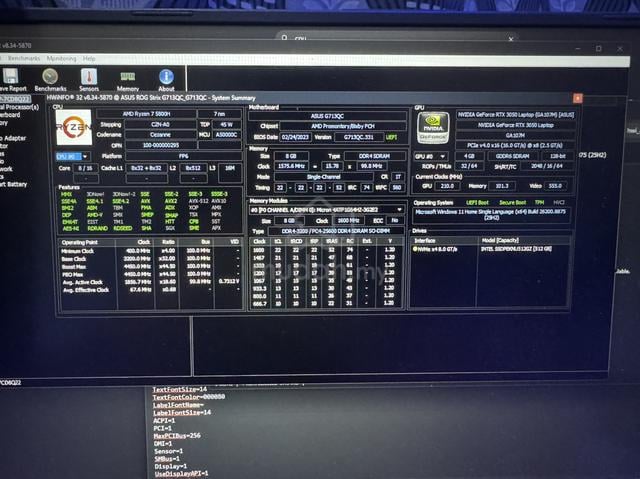Viewport: 640px width, 479px height.
Task: Open the Monitoring menu
Action: (61, 59)
